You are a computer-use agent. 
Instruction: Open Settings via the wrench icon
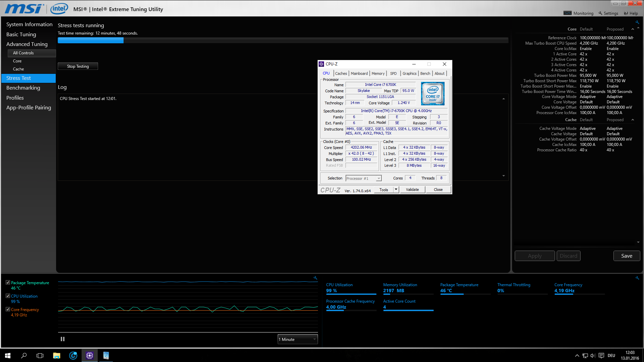click(600, 13)
